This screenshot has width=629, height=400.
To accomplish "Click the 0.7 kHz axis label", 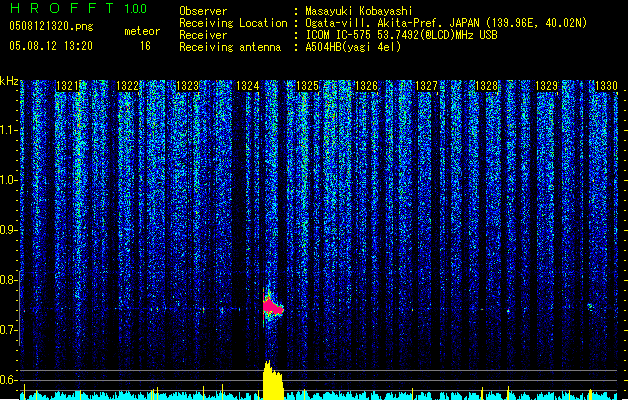I will [x=9, y=330].
